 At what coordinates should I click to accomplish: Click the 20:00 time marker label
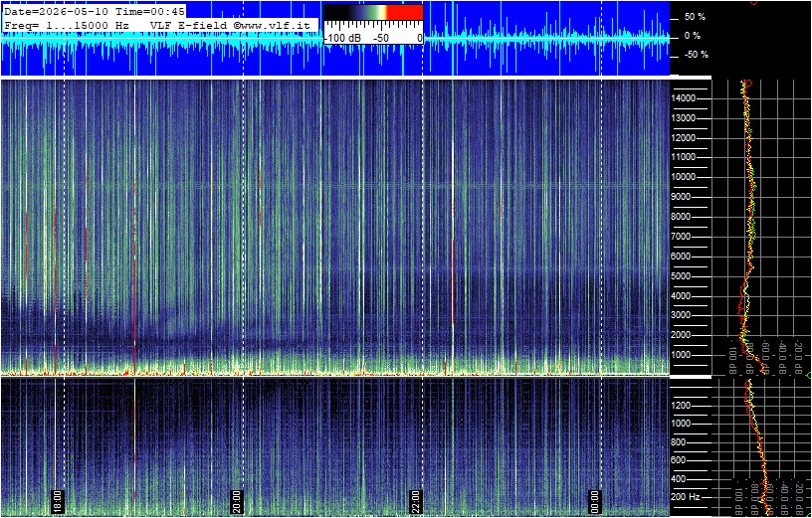pyautogui.click(x=236, y=501)
